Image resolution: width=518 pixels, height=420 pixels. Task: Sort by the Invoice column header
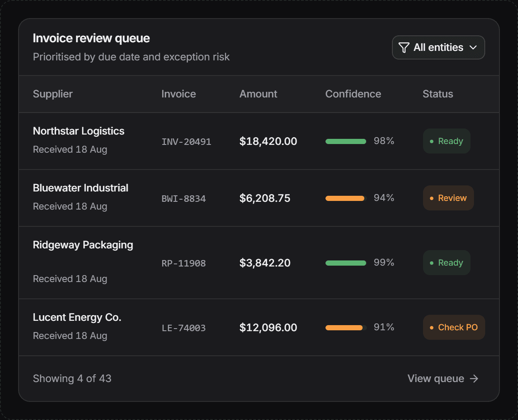179,94
